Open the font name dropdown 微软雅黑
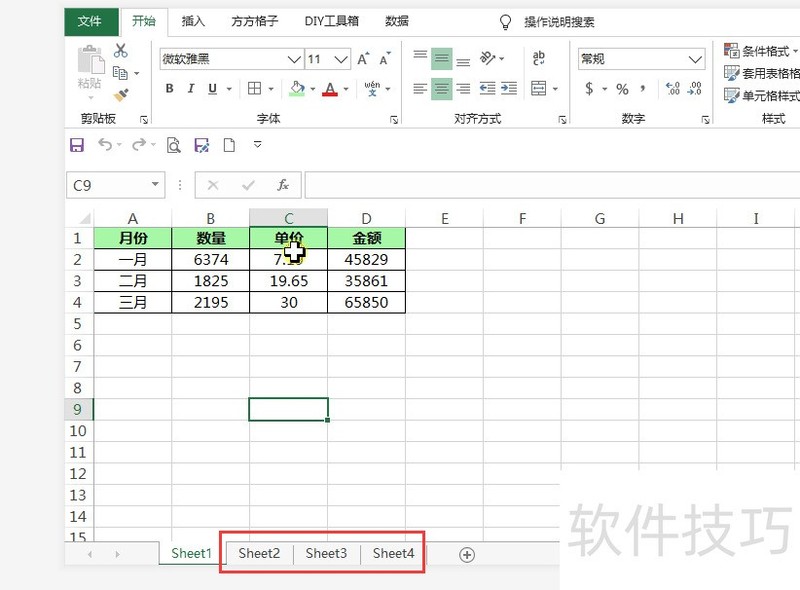Viewport: 800px width, 590px height. click(294, 59)
